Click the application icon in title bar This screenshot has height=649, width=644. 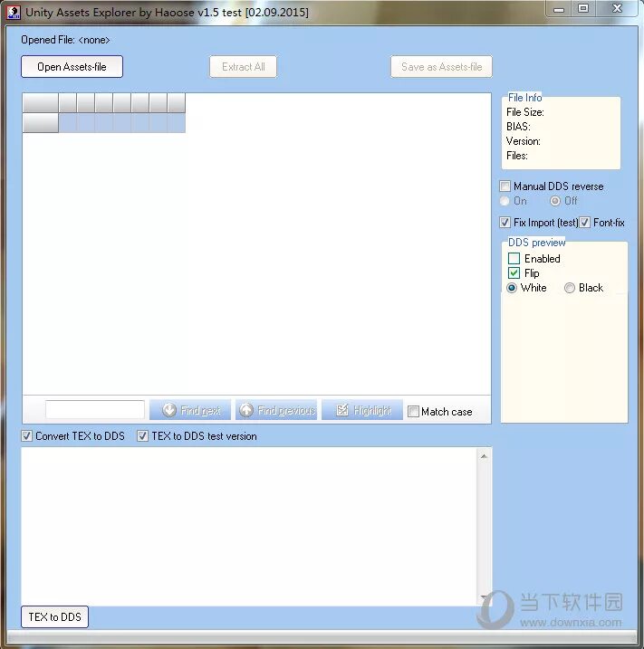point(14,13)
